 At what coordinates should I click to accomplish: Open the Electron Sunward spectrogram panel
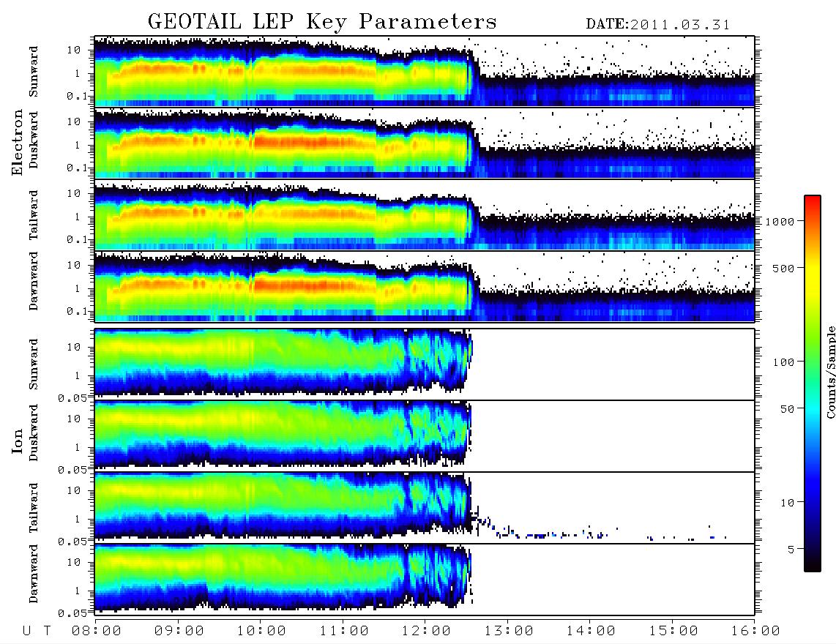pyautogui.click(x=425, y=71)
